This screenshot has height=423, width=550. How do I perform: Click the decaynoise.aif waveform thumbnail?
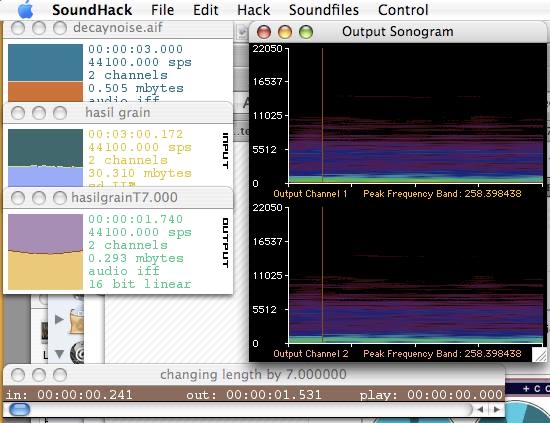point(45,73)
